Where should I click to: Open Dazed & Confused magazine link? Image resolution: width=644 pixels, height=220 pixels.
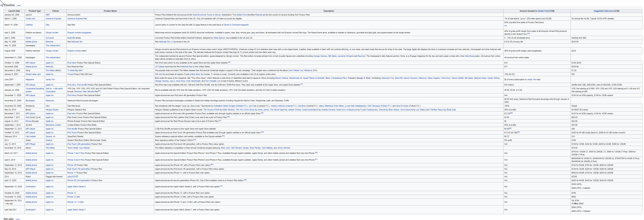[x=236, y=25]
